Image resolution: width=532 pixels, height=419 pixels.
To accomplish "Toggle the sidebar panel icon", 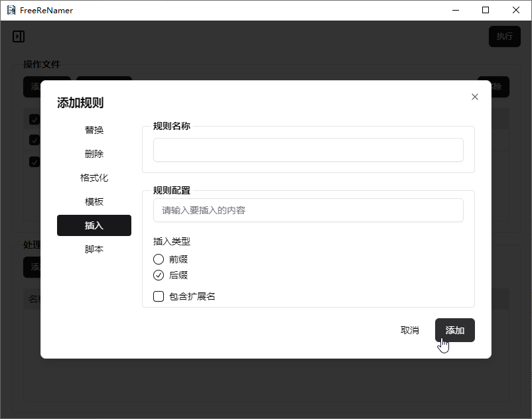I will tap(19, 36).
